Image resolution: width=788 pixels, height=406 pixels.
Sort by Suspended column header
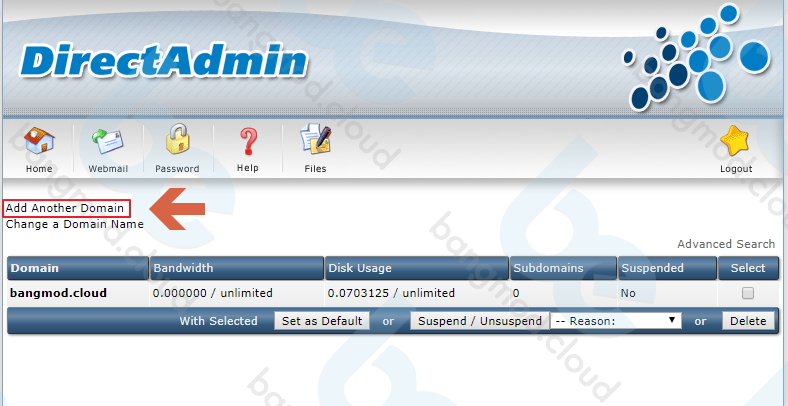pos(667,268)
